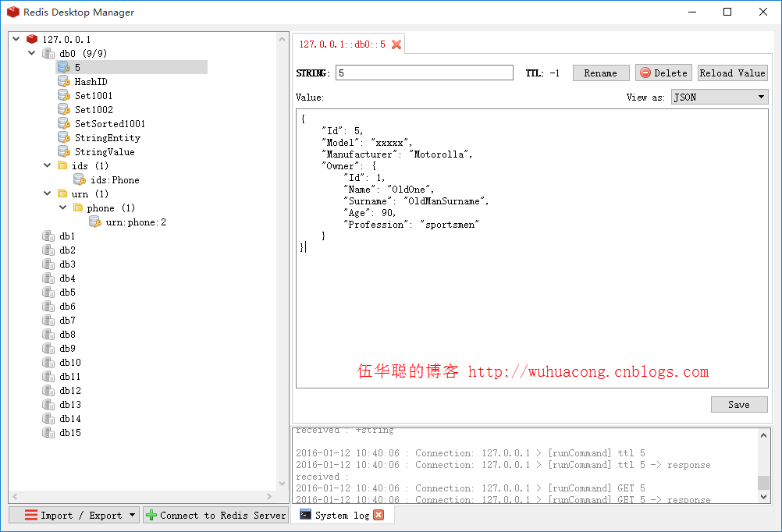
Task: Save the edited value
Action: [738, 404]
